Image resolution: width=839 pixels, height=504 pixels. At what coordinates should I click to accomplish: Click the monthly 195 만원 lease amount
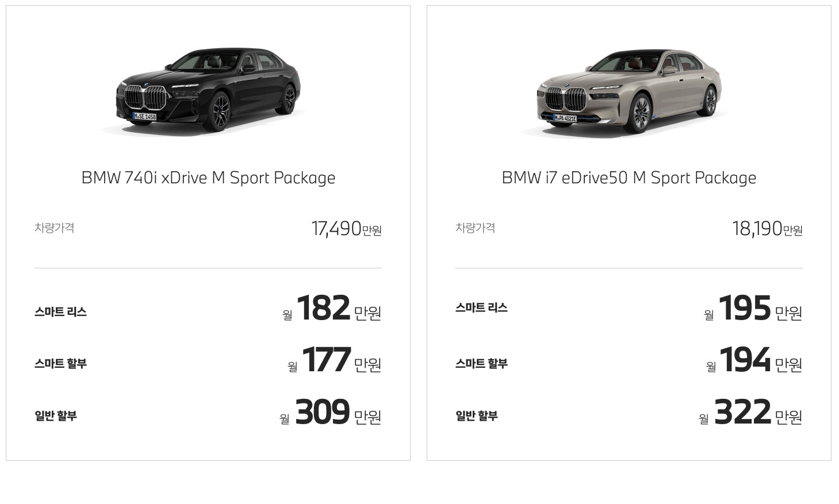tap(753, 309)
